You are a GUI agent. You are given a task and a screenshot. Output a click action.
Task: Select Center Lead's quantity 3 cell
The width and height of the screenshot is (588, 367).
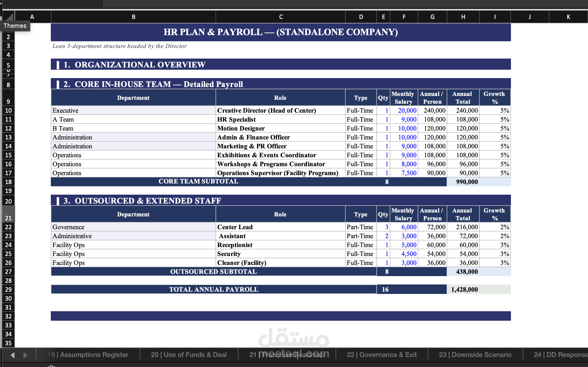point(383,227)
